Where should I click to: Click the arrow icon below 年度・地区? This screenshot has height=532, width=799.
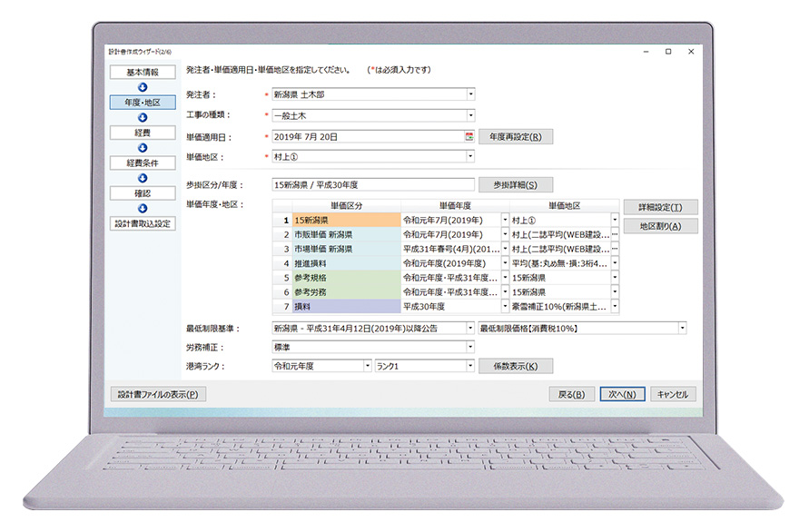pyautogui.click(x=143, y=117)
